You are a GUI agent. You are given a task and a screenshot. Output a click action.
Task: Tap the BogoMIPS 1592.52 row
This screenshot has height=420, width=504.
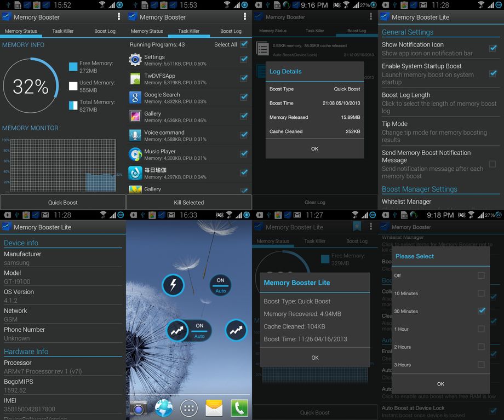point(62,386)
